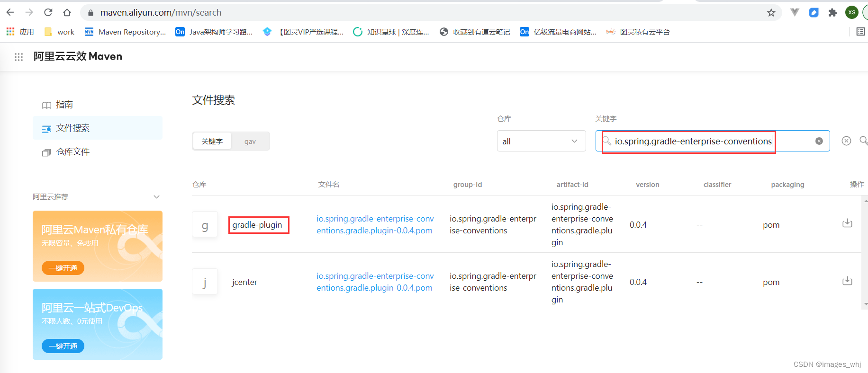This screenshot has width=868, height=373.
Task: Open the browser home page
Action: [x=67, y=12]
